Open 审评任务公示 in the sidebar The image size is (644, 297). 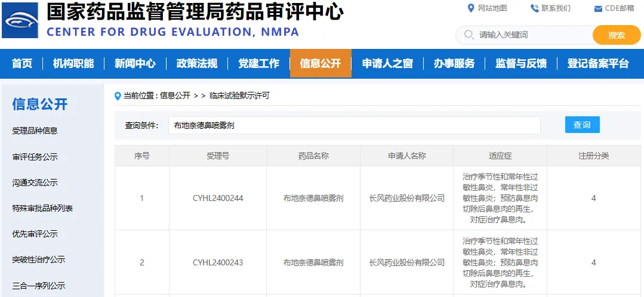35,157
